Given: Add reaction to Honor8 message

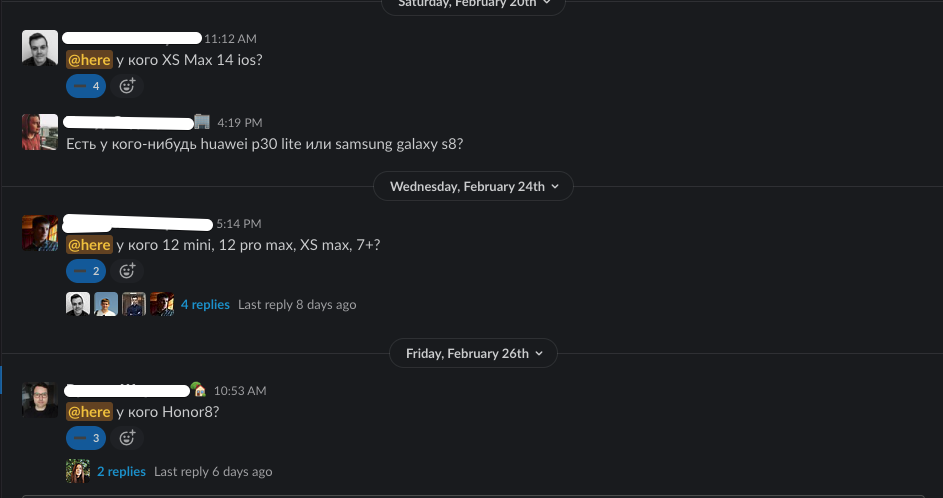Looking at the screenshot, I should (127, 438).
